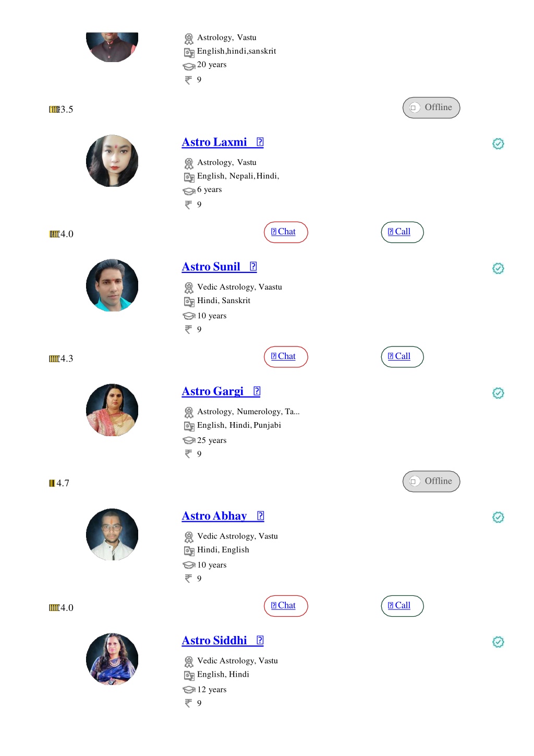The image size is (534, 756).
Task: Click the rupee price icon under Astro Gargi
Action: click(x=188, y=454)
